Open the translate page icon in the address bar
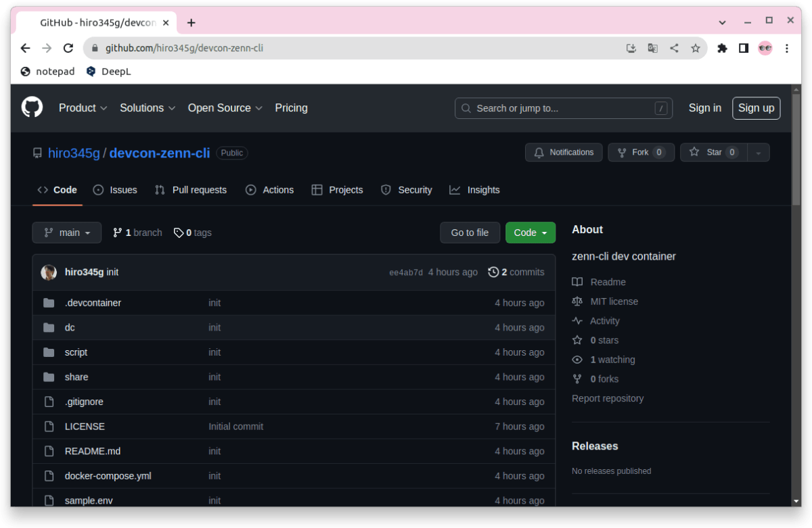 [x=652, y=48]
